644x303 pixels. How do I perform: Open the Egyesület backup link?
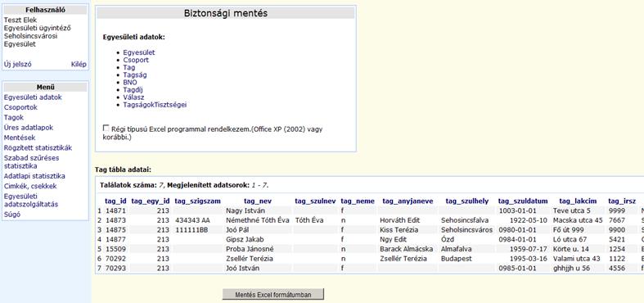tap(139, 52)
